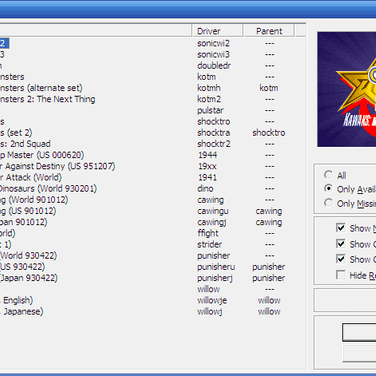The width and height of the screenshot is (376, 376).
Task: Click 'nsters 2: The Next Thing' title
Action: [48, 99]
